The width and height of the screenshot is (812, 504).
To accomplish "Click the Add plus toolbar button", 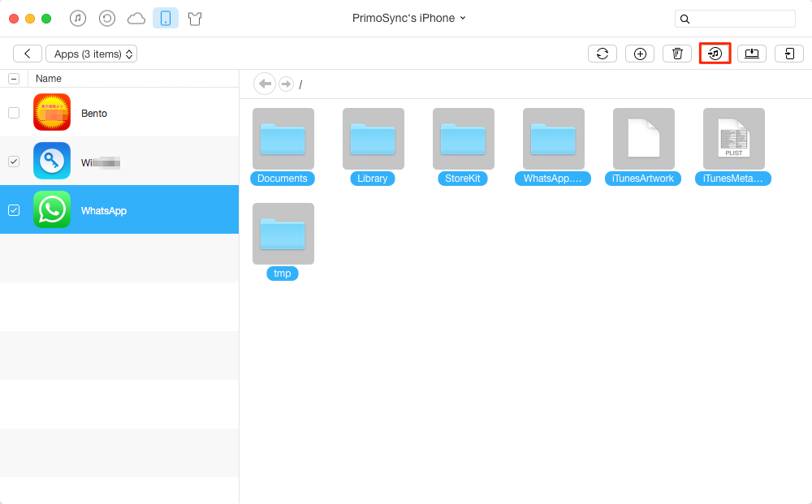I will pos(640,54).
